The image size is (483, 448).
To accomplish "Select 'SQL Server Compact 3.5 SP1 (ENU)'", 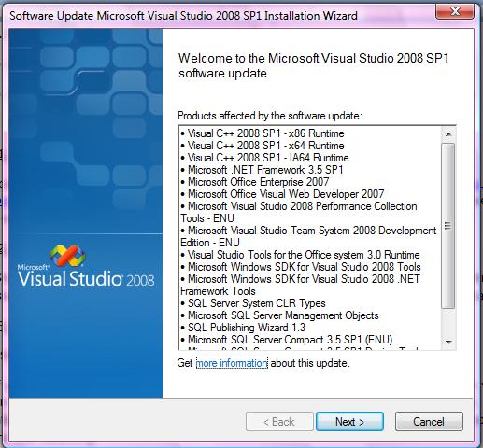I will [287, 340].
